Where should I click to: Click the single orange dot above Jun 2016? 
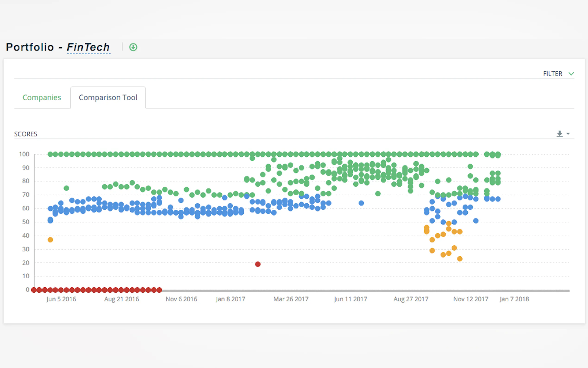[50, 240]
